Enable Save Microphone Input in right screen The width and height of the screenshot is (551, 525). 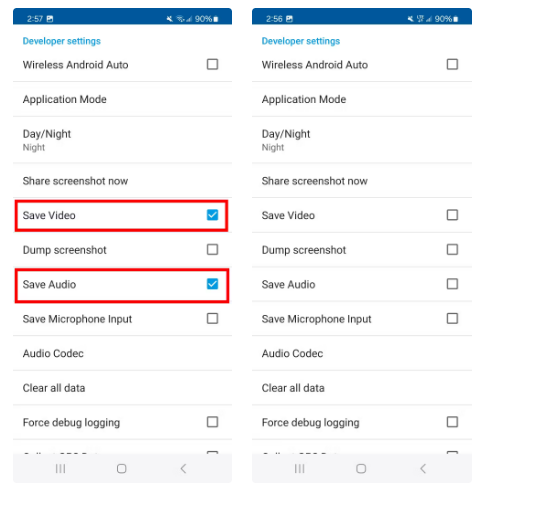click(x=452, y=318)
